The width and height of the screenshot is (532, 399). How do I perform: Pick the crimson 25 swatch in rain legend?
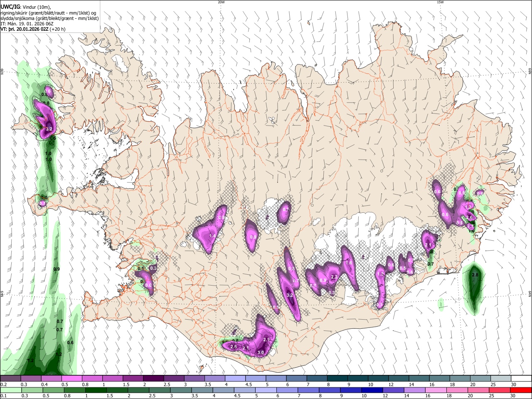pyautogui.click(x=500, y=390)
